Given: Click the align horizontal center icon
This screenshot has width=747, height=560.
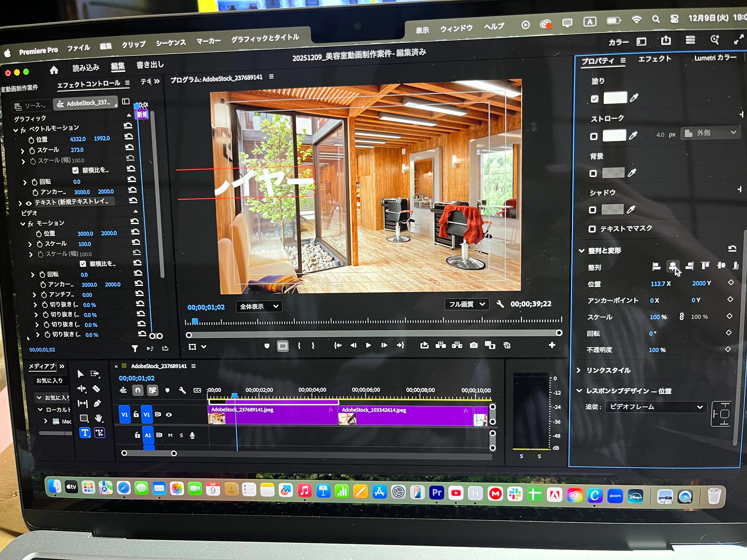Looking at the screenshot, I should point(673,266).
